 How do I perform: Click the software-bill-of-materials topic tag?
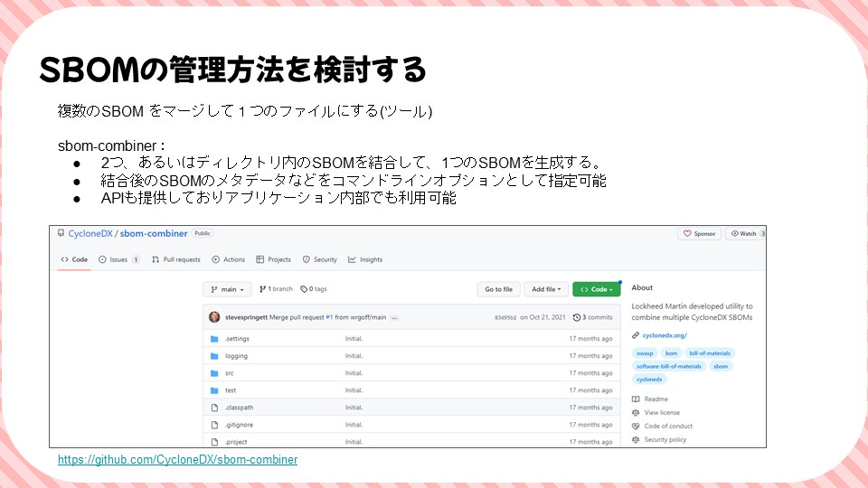(x=669, y=366)
